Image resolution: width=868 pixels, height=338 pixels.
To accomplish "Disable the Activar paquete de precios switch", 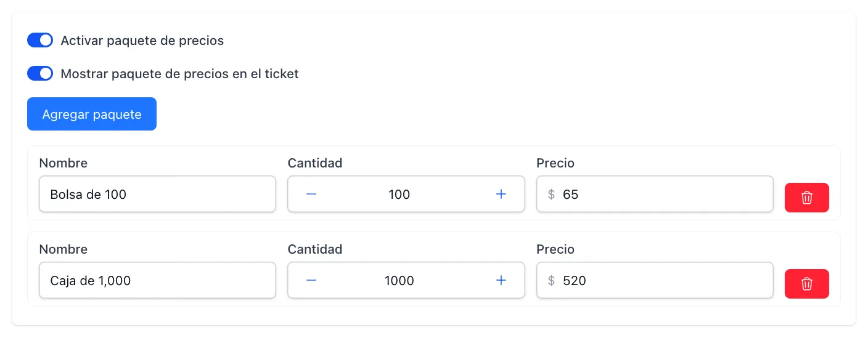I will pyautogui.click(x=40, y=41).
